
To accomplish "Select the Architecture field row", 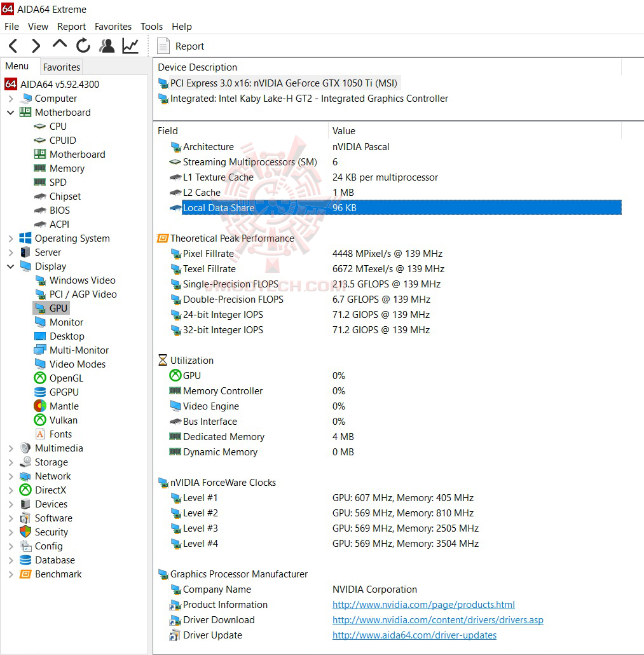I will 395,147.
